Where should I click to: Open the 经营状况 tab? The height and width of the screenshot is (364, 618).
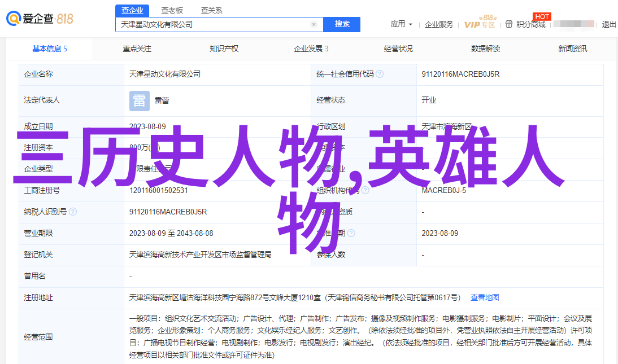point(398,49)
